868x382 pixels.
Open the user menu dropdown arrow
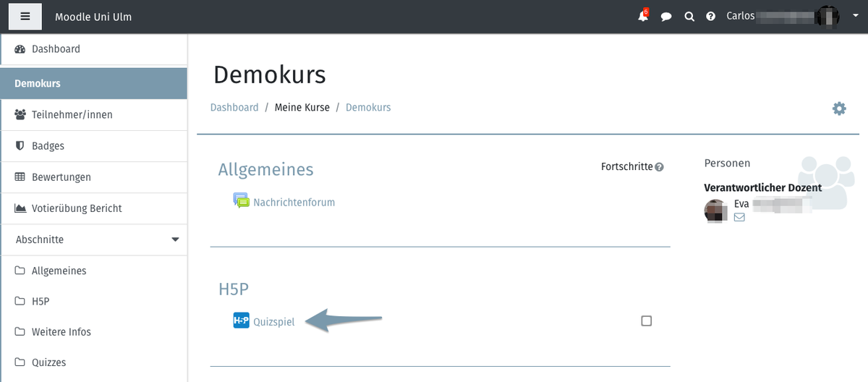point(846,15)
